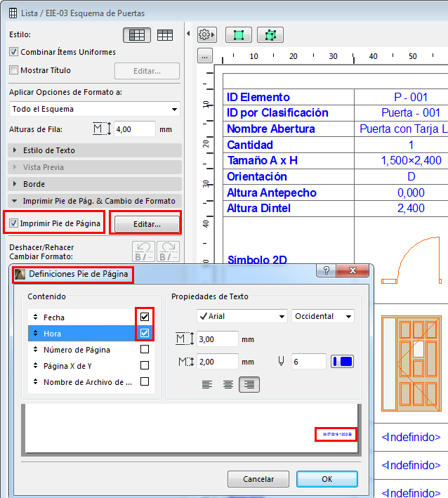
Task: Select the Página X de Y row
Action: point(91,365)
